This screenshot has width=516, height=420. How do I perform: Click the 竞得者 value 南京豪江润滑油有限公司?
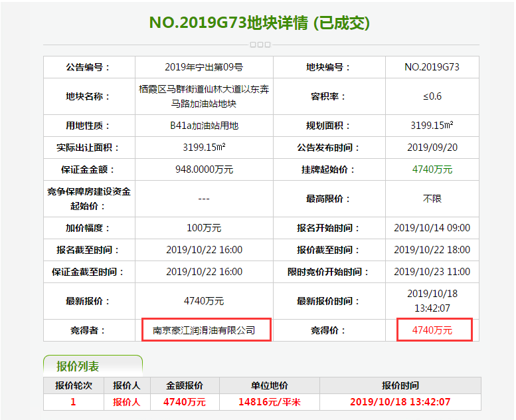click(204, 330)
